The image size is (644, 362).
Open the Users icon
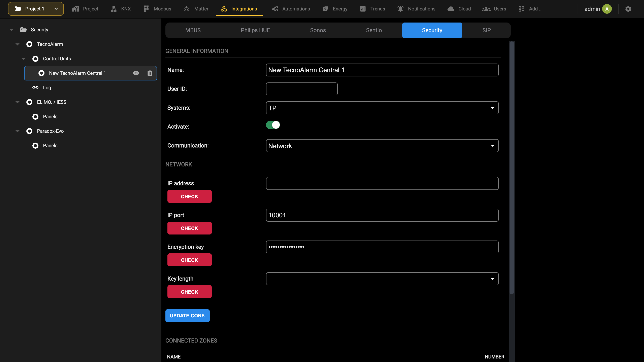point(486,9)
